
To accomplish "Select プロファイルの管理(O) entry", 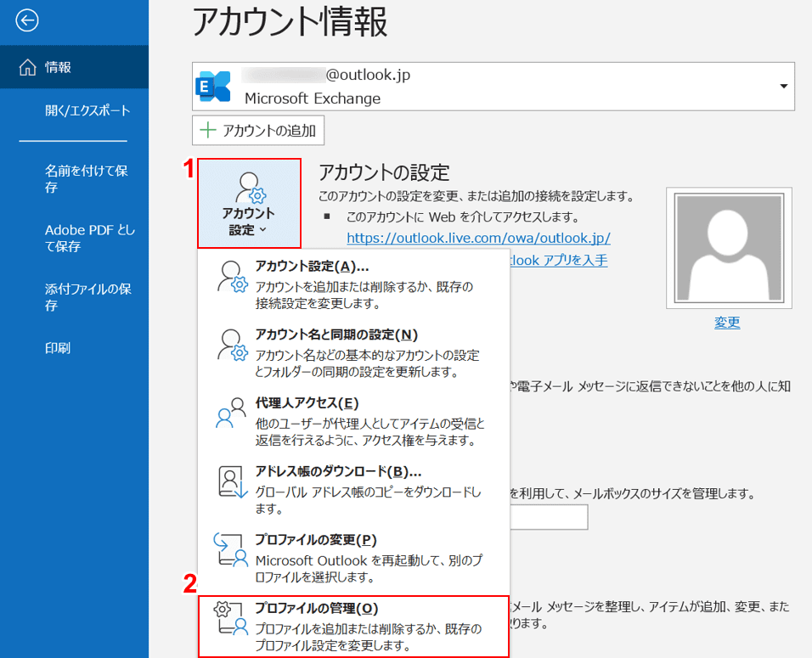I will tap(353, 627).
